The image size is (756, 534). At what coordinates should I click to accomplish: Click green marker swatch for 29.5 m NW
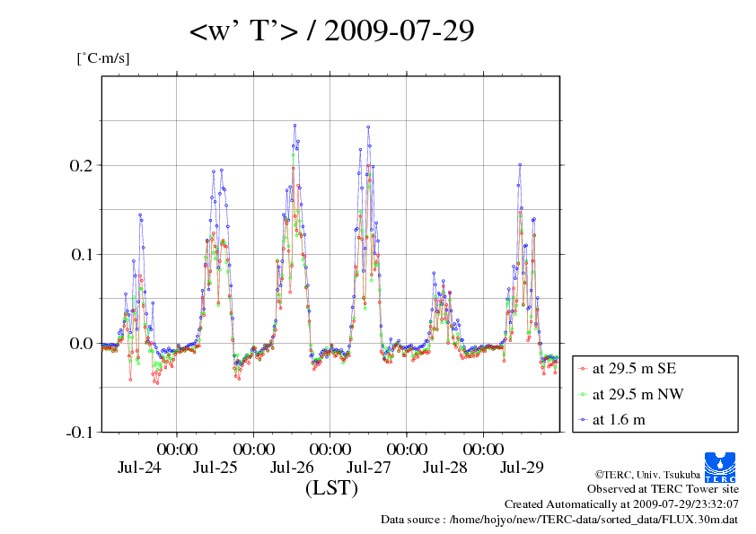(x=583, y=395)
